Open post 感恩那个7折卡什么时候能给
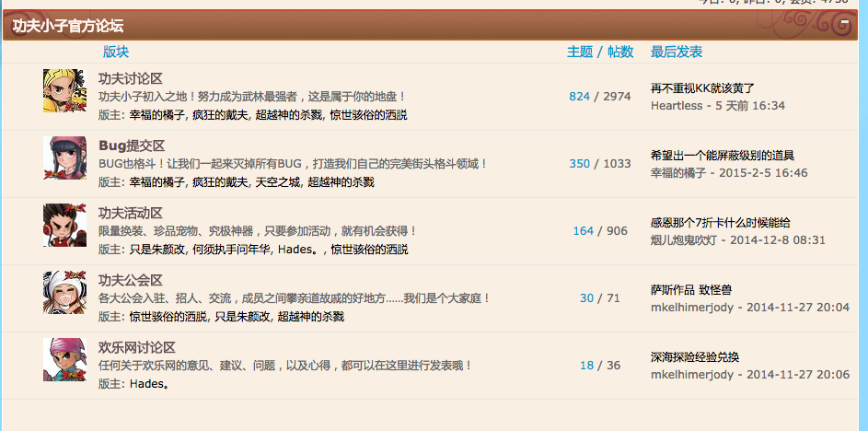This screenshot has height=431, width=868. [720, 223]
